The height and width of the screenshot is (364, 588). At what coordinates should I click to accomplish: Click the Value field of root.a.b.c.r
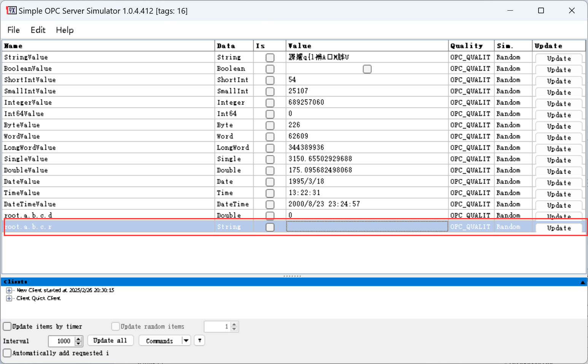(367, 227)
